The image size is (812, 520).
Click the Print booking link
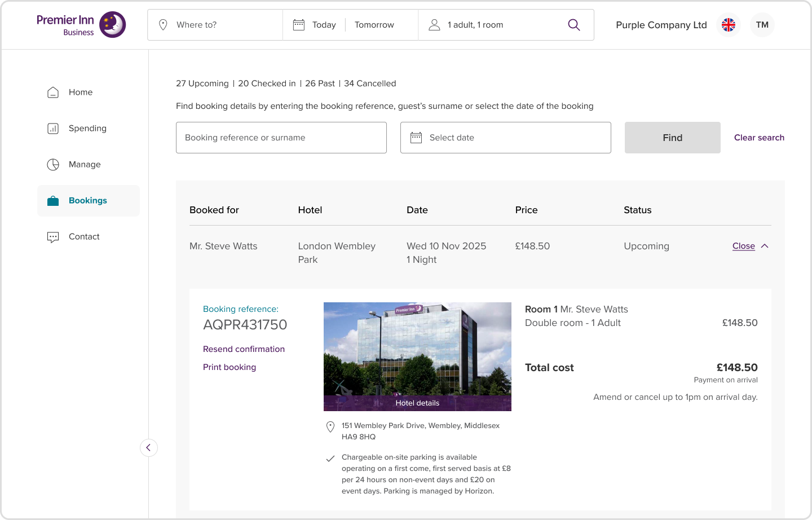point(230,367)
